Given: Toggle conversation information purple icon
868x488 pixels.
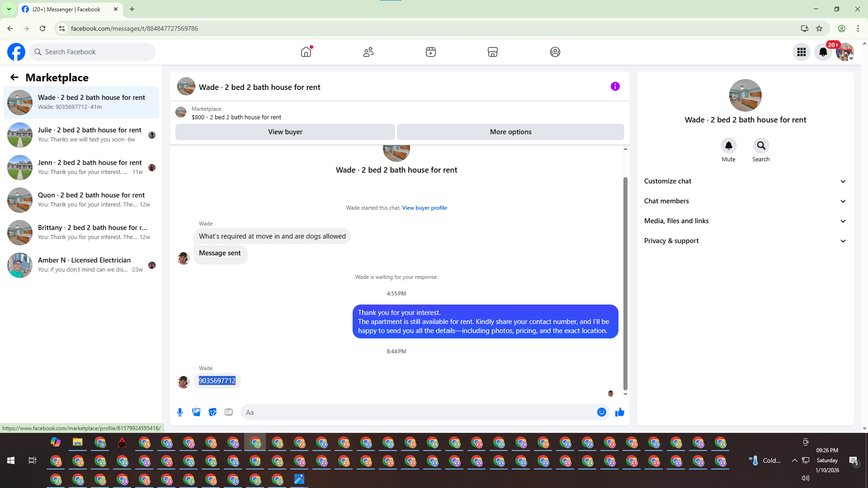Looking at the screenshot, I should tap(615, 86).
